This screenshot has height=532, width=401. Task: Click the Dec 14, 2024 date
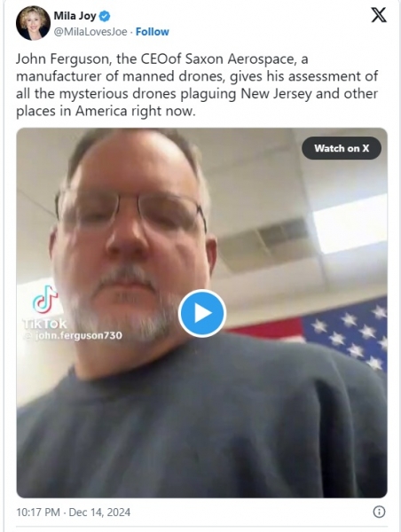point(99,512)
